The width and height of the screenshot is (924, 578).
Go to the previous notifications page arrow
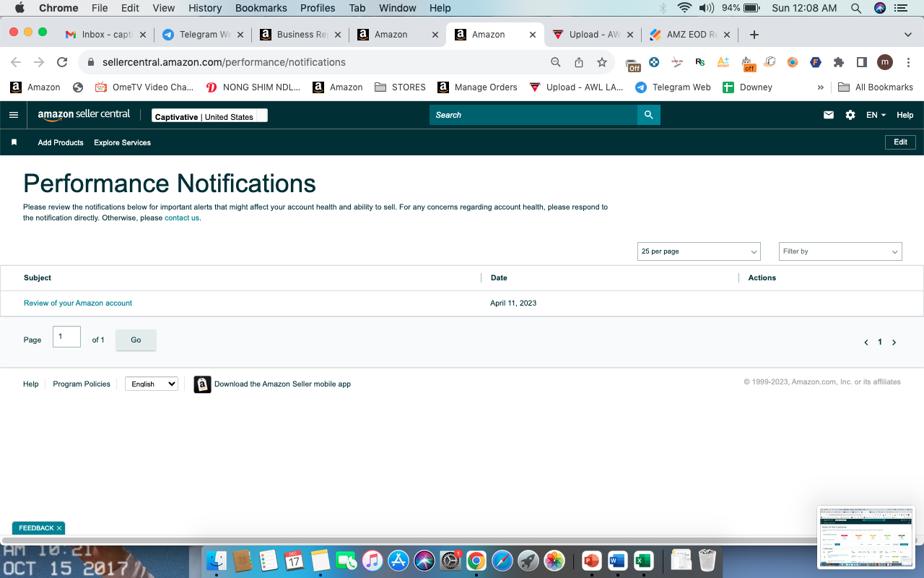click(866, 342)
